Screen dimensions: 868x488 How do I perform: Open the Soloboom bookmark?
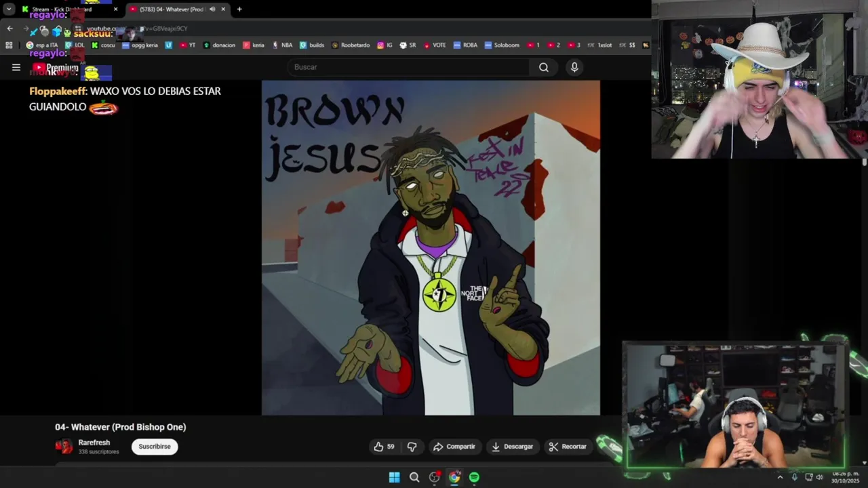click(x=501, y=45)
